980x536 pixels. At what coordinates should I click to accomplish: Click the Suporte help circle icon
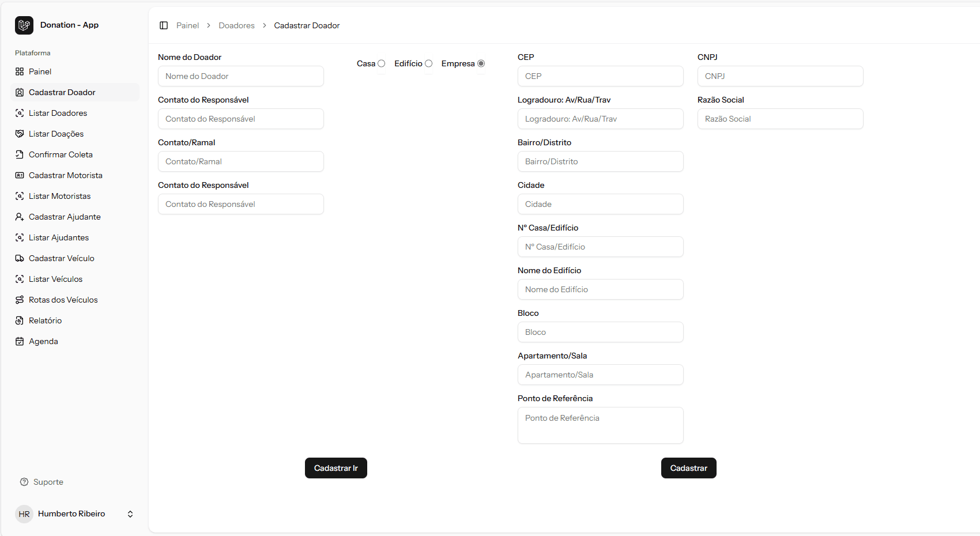point(24,482)
